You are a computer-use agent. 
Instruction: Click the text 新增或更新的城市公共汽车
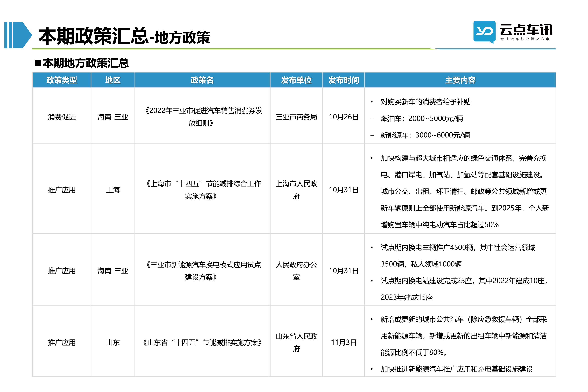click(422, 319)
